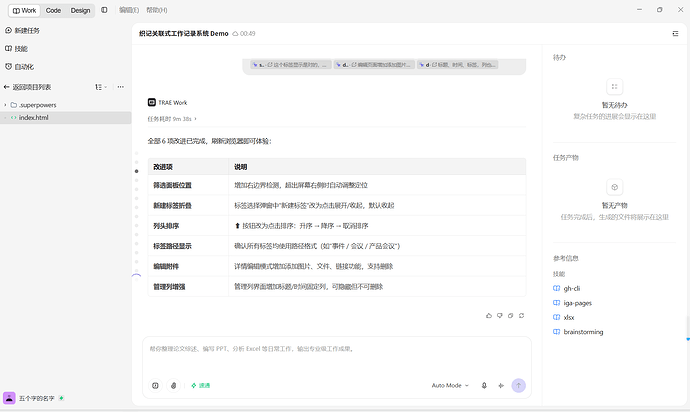Regenerate the response with the refresh icon
The height and width of the screenshot is (412, 690).
(x=521, y=316)
